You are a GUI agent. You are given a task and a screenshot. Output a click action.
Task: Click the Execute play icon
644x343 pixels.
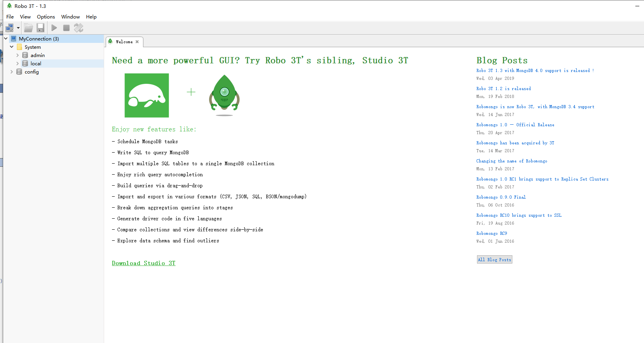coord(54,28)
